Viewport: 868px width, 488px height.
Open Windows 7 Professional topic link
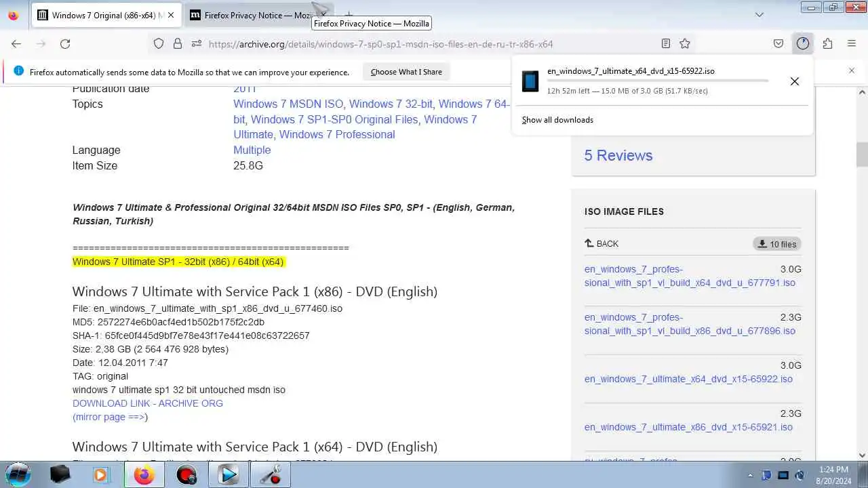click(337, 134)
